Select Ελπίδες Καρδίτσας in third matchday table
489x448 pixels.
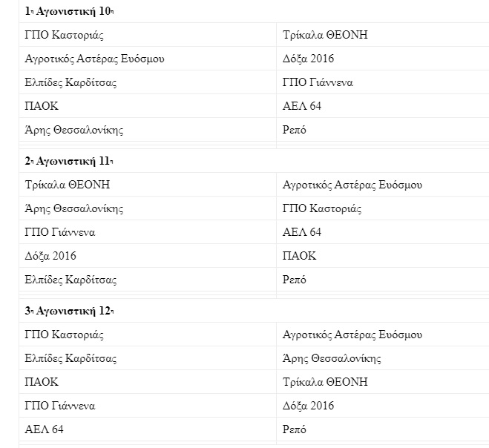70,358
